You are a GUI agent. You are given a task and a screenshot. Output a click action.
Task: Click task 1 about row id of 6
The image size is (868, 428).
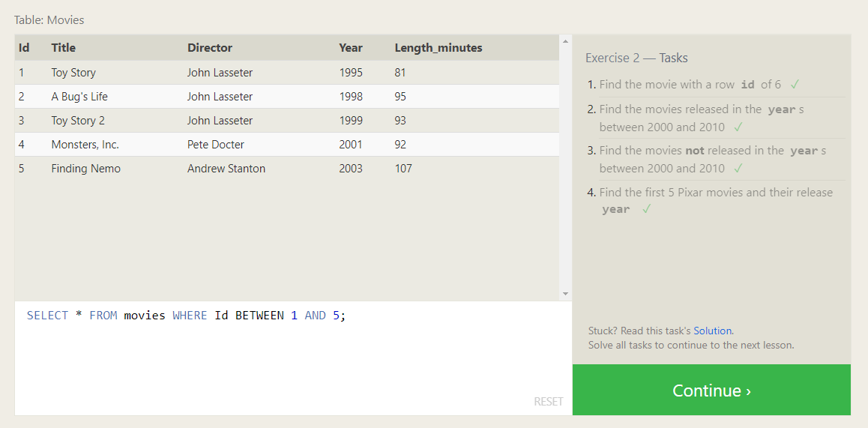coord(690,85)
